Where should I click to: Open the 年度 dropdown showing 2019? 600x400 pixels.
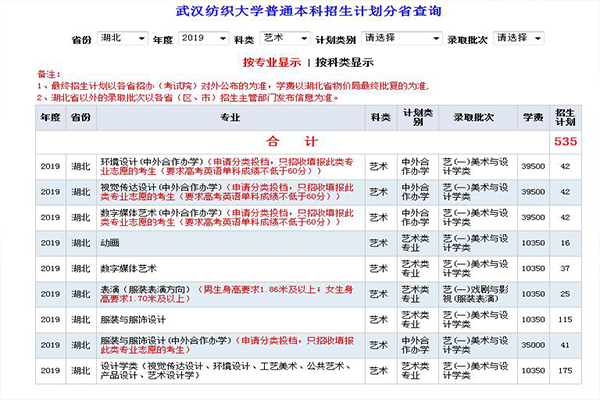pos(203,38)
